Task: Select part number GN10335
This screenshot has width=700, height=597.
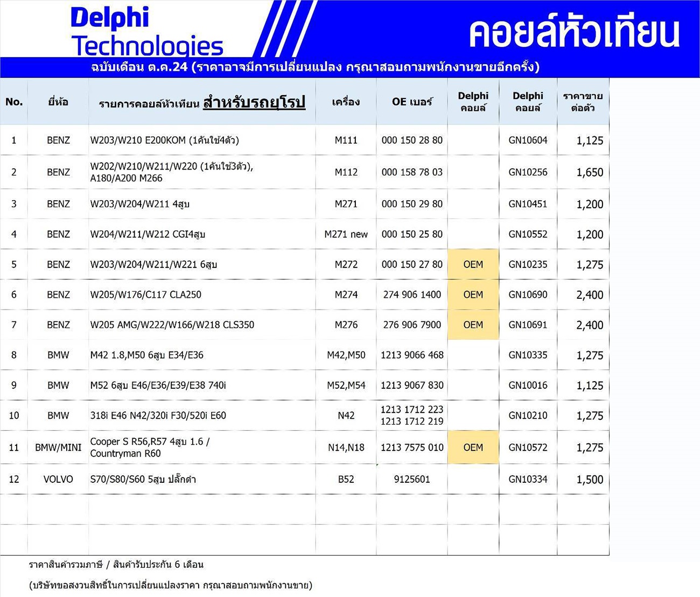Action: click(x=528, y=355)
